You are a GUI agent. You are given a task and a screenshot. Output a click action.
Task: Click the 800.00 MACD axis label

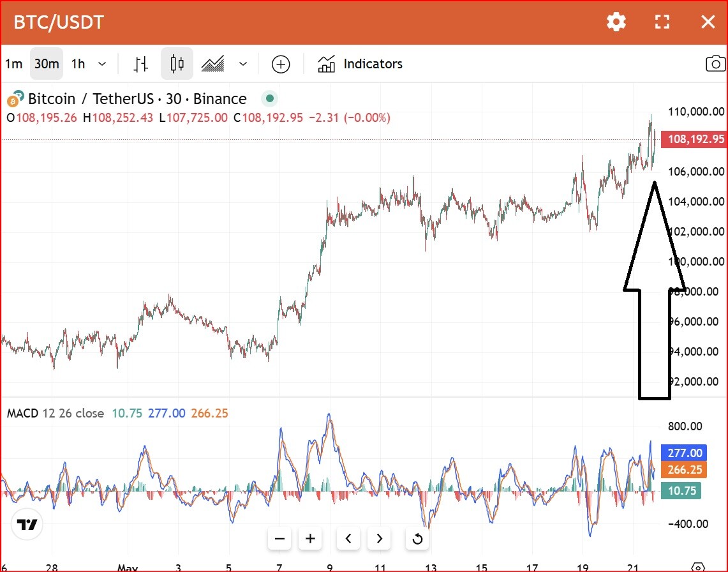(685, 426)
